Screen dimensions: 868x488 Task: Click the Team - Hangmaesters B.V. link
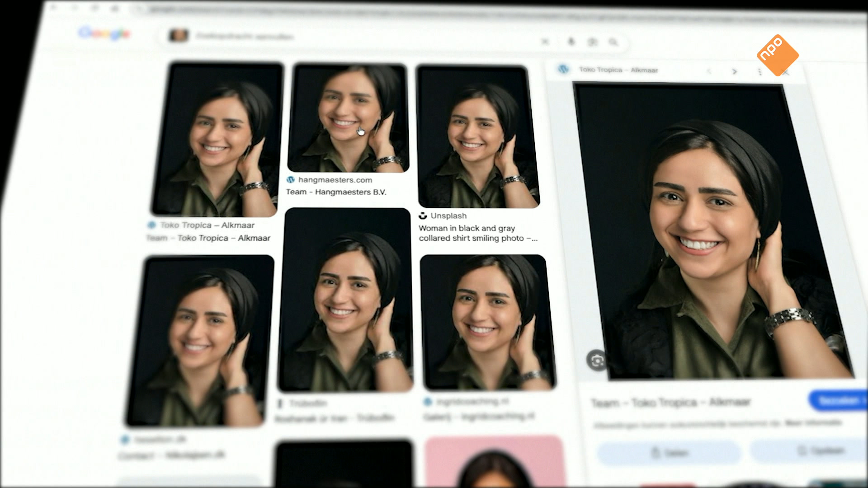336,192
